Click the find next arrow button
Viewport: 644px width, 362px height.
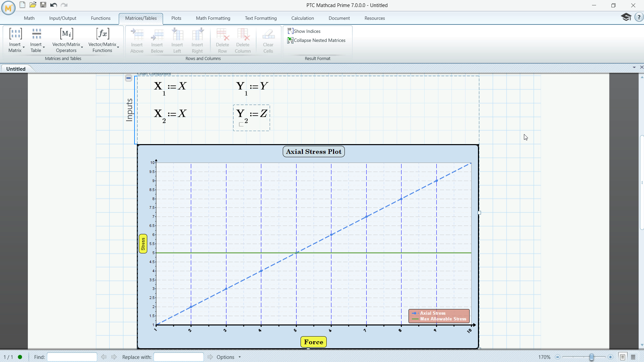point(114,357)
